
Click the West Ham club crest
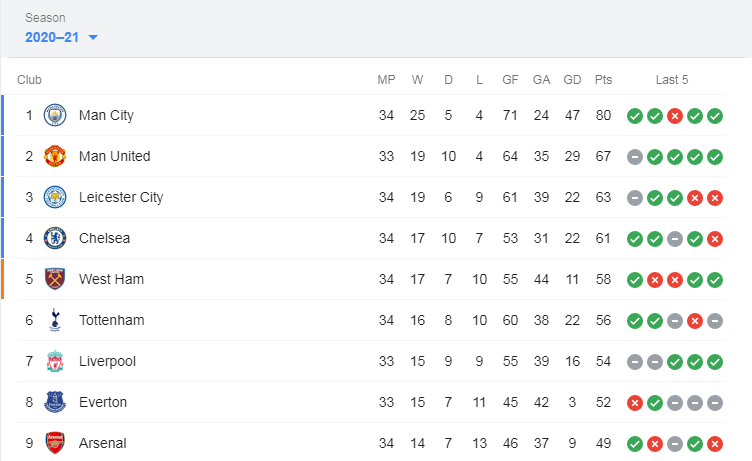tap(55, 279)
